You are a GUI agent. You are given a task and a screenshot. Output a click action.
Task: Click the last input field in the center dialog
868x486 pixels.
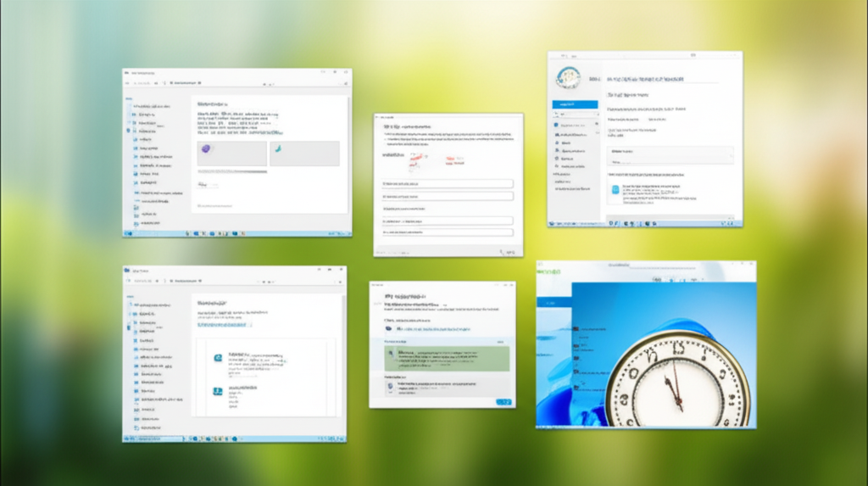(447, 231)
